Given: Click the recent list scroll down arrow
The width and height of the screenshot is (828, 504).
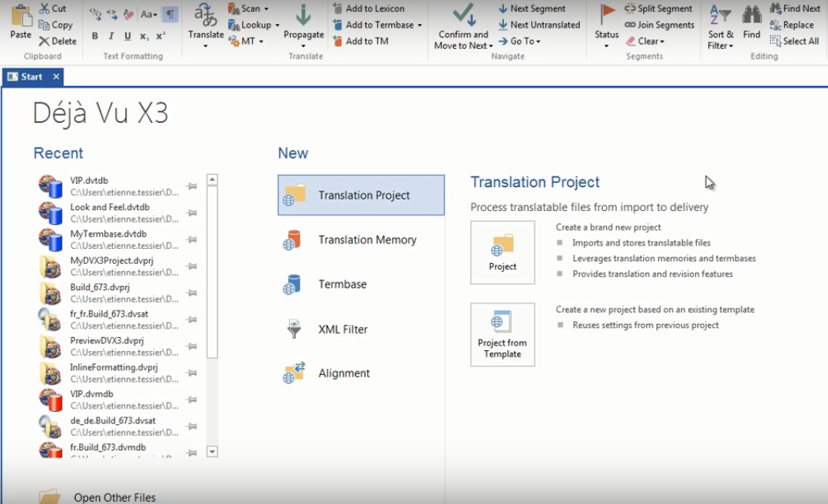Looking at the screenshot, I should pyautogui.click(x=213, y=451).
